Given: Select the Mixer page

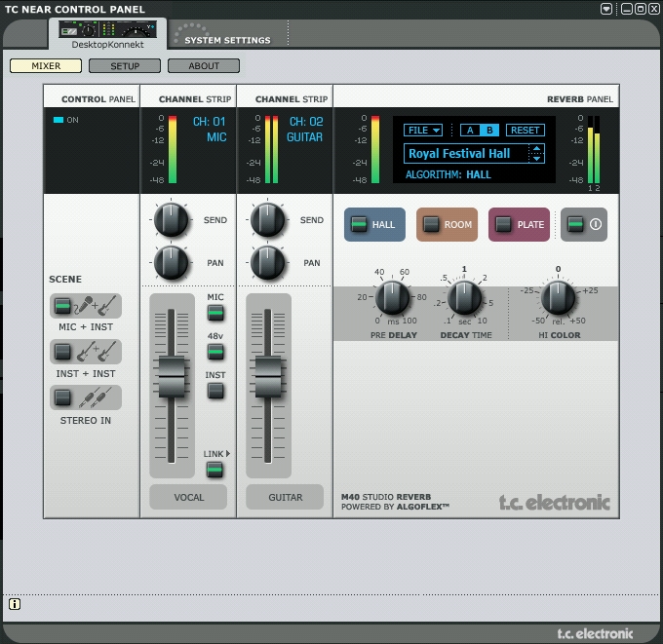Looking at the screenshot, I should (46, 66).
